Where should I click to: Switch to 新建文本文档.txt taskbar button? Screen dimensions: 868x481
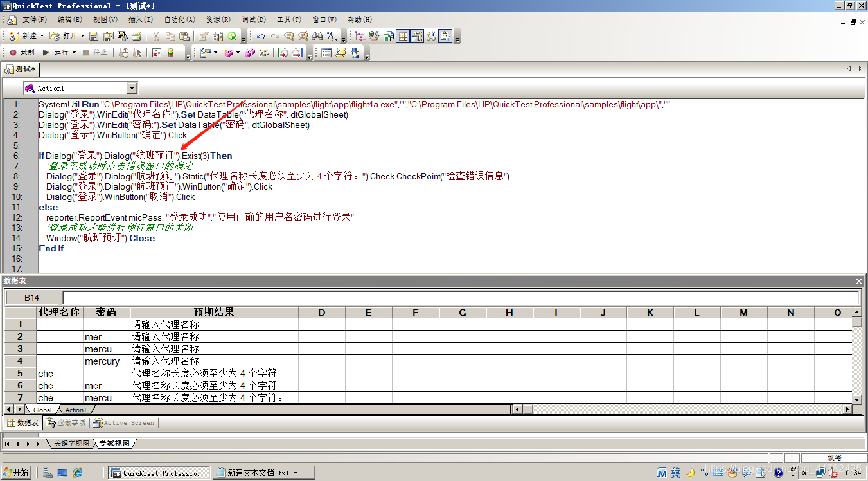coord(263,473)
